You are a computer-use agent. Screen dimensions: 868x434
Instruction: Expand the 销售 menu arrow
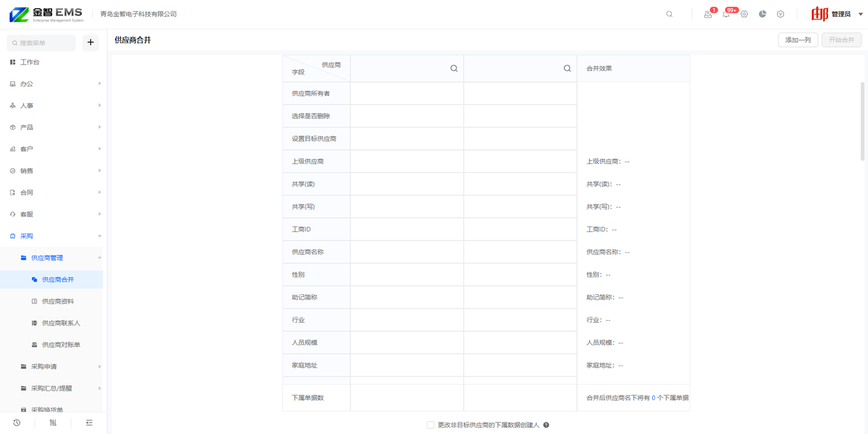coord(100,171)
